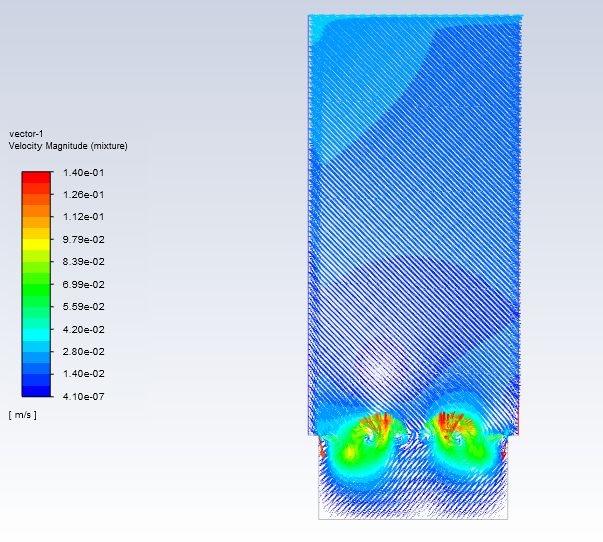Select the 1.26e-01 legend value
This screenshot has height=542, width=603.
tap(83, 195)
